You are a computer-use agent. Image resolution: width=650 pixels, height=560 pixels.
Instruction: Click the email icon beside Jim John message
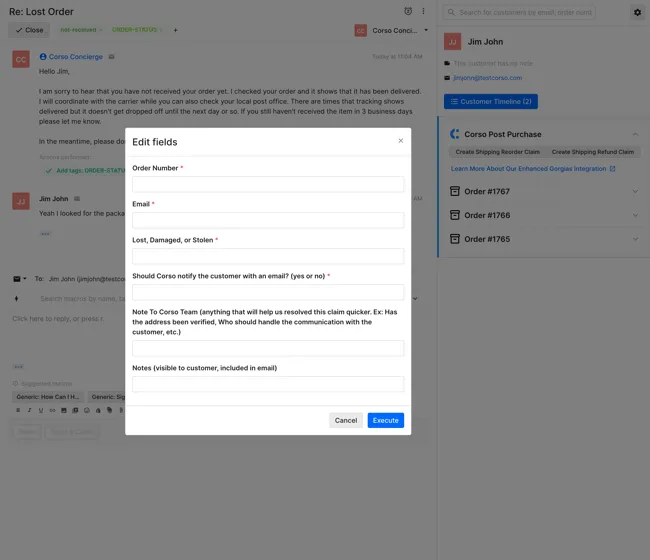click(77, 199)
